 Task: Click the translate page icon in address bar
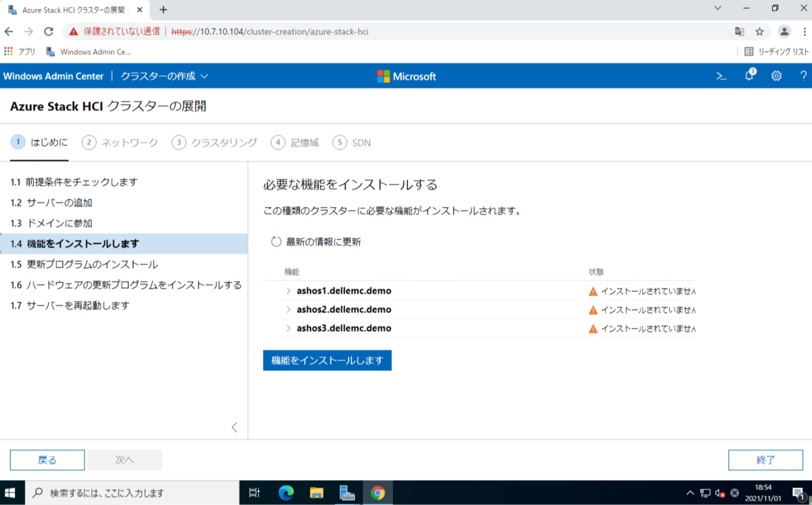(x=740, y=31)
